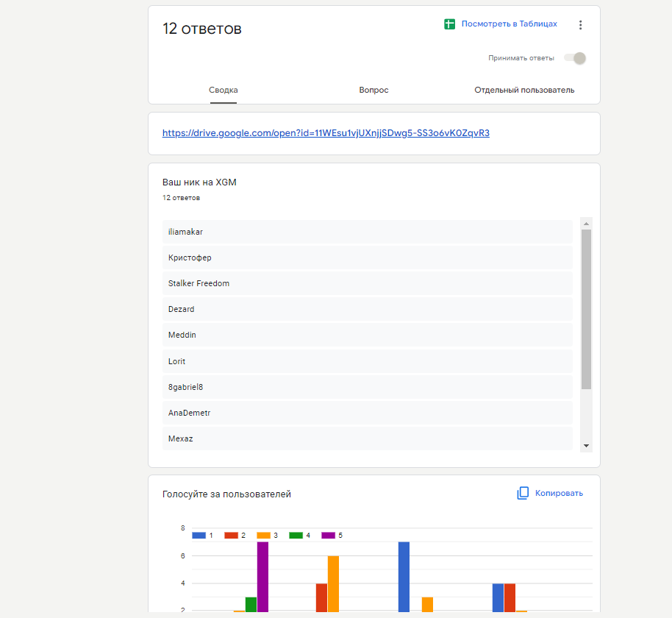
Task: Select the 8gabriel8 response row
Action: coord(367,387)
